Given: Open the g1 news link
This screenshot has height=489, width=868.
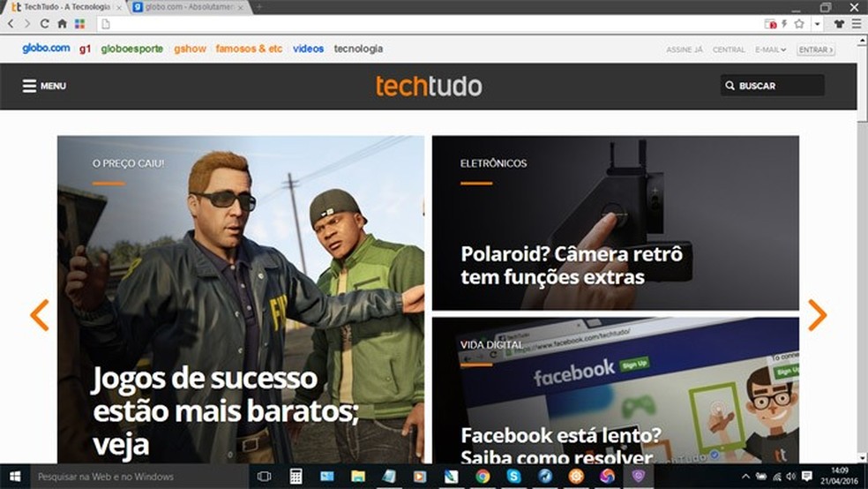Looking at the screenshot, I should 85,49.
